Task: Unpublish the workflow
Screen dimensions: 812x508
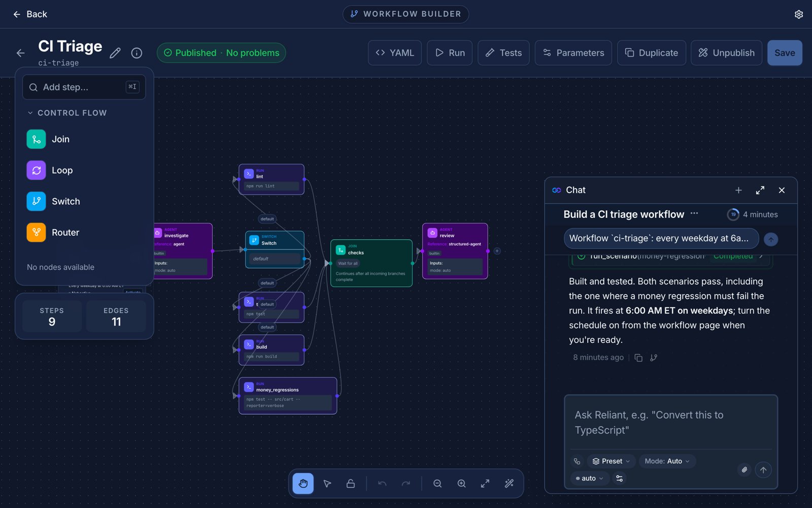Action: pyautogui.click(x=726, y=53)
